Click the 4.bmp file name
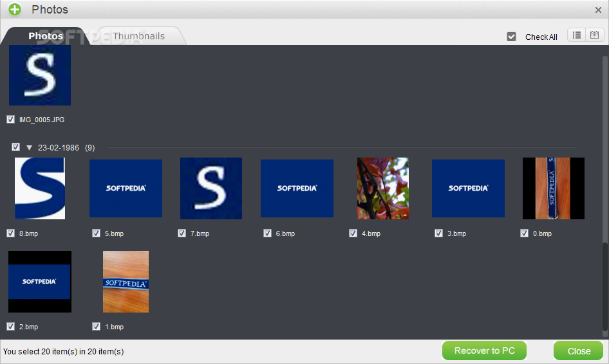This screenshot has height=364, width=609. click(x=371, y=233)
